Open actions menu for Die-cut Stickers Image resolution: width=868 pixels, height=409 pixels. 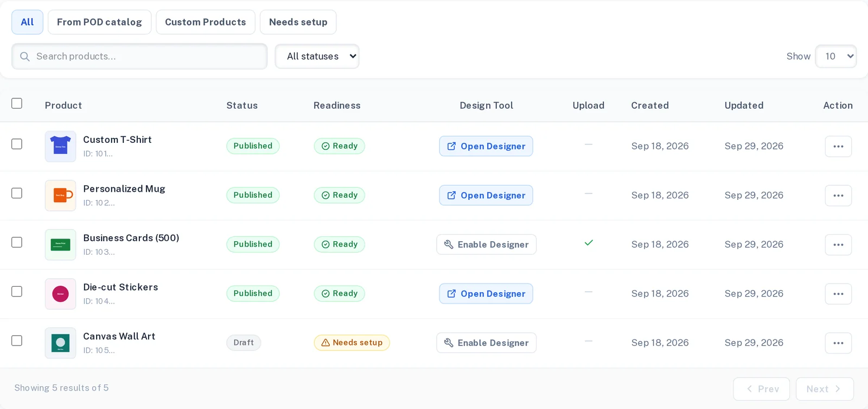click(838, 294)
